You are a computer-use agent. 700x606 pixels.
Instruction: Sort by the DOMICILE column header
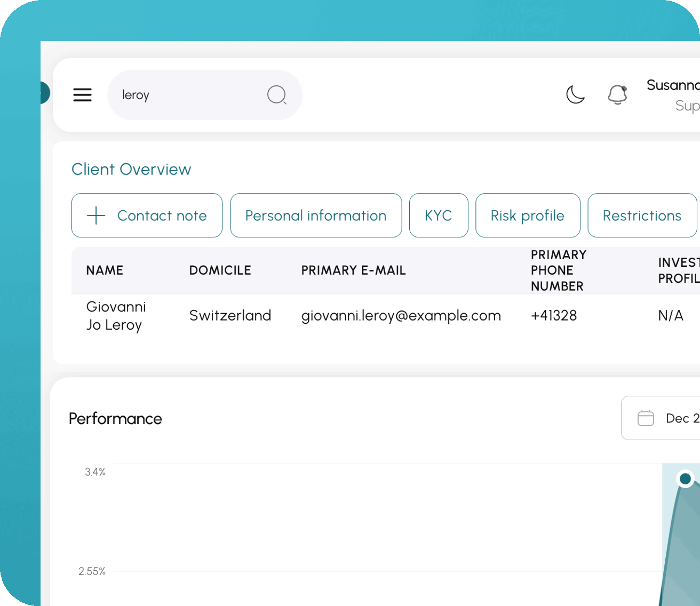pyautogui.click(x=220, y=270)
